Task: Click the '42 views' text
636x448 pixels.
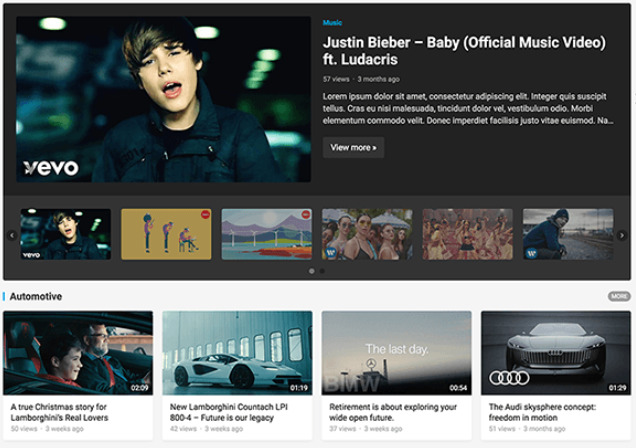Action: click(x=183, y=429)
